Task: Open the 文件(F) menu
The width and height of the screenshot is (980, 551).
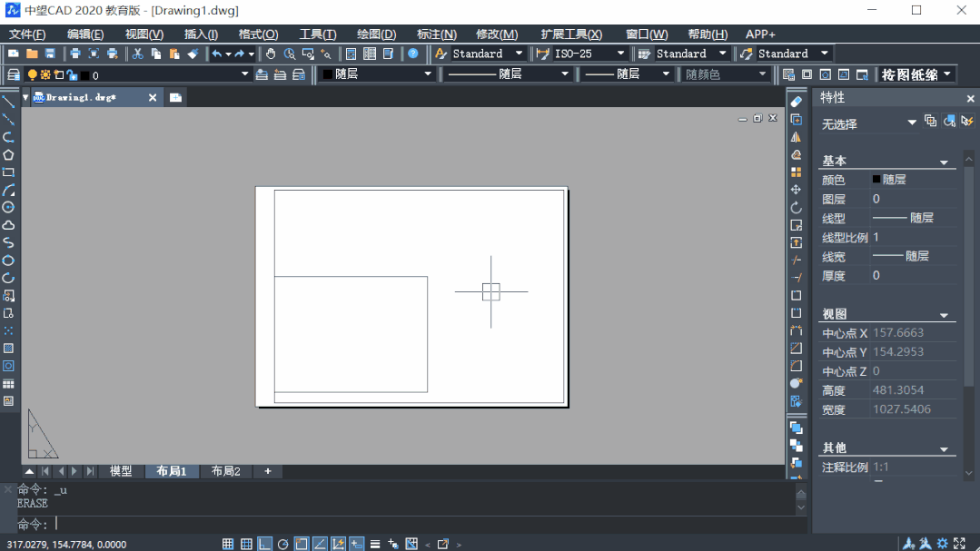Action: point(27,34)
